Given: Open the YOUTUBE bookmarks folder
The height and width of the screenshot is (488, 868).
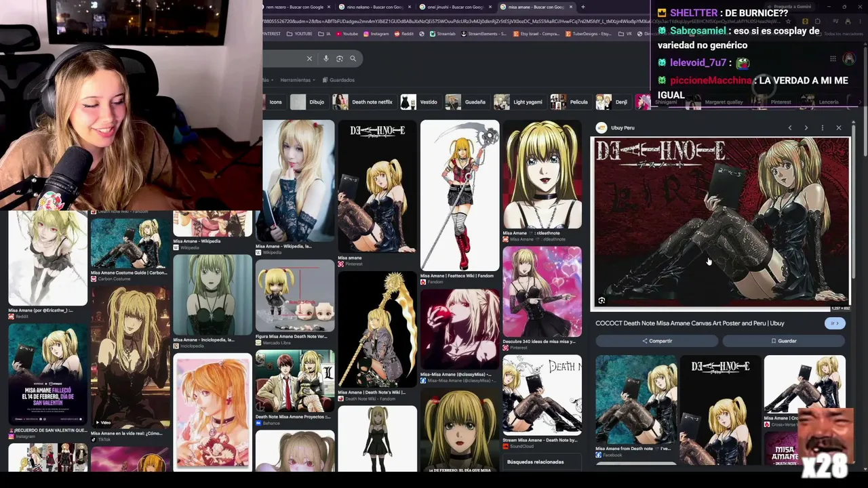Looking at the screenshot, I should coord(299,34).
